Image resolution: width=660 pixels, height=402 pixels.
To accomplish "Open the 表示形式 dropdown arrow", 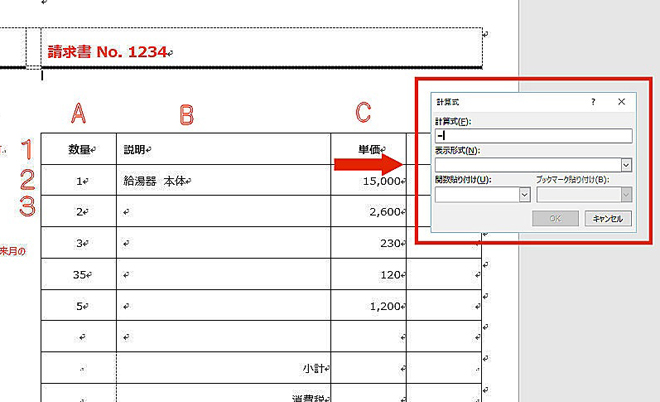I will (x=626, y=165).
